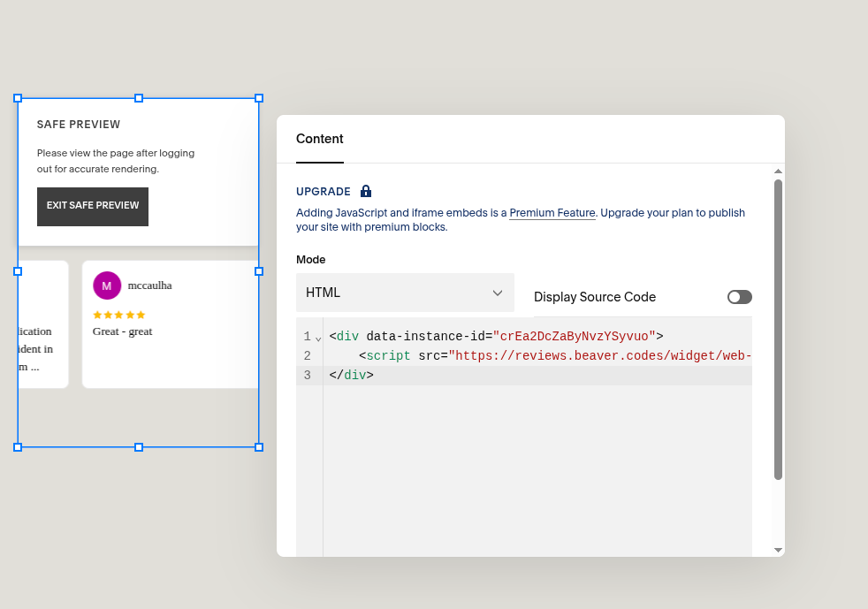The height and width of the screenshot is (609, 868).
Task: Click the top-center resize handle of the selected block
Action: coord(139,98)
